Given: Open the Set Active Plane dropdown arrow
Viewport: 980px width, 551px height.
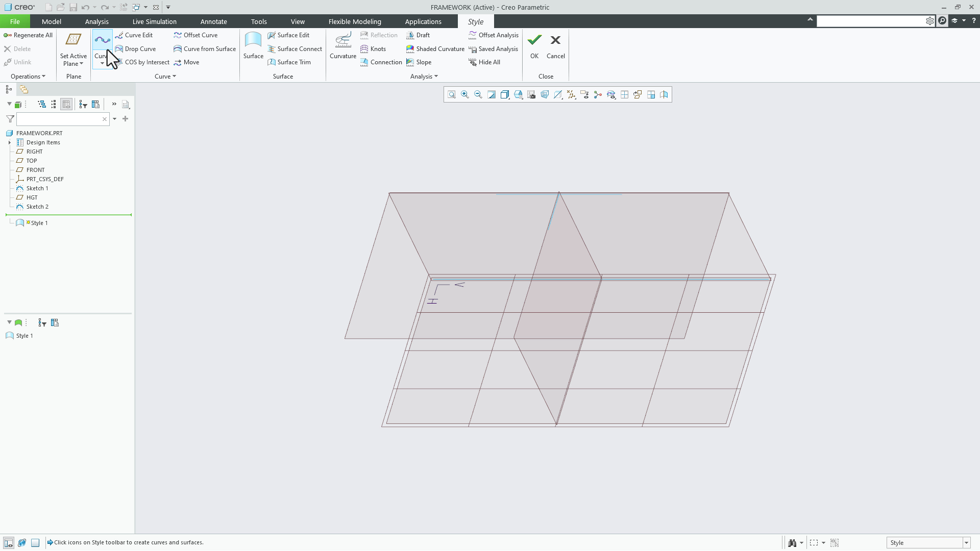Looking at the screenshot, I should pos(81,64).
